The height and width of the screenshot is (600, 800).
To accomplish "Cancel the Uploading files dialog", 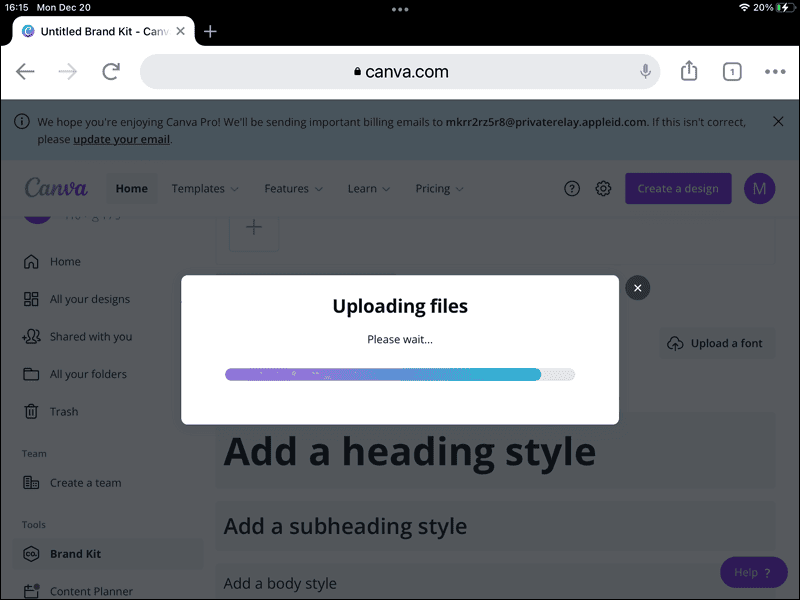I will [637, 287].
